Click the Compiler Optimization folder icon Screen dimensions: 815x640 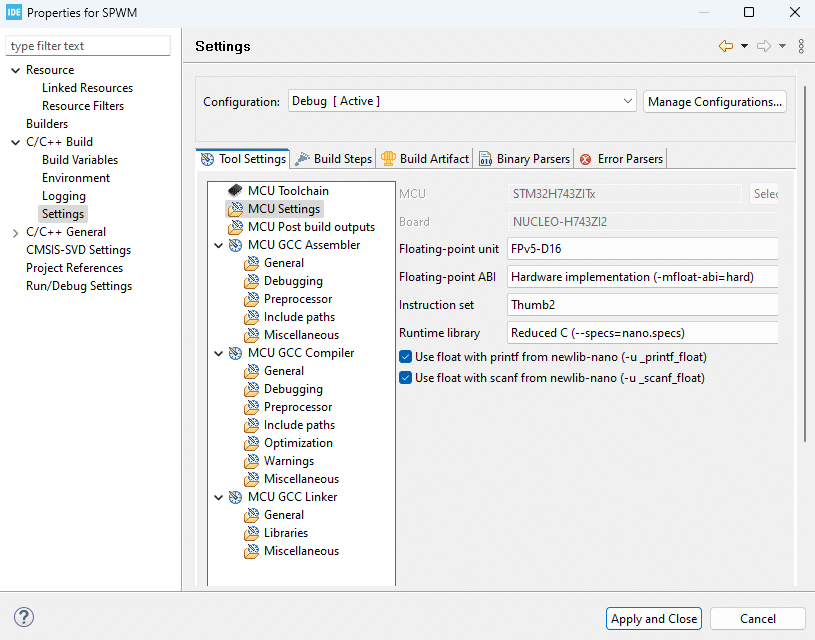tap(252, 443)
